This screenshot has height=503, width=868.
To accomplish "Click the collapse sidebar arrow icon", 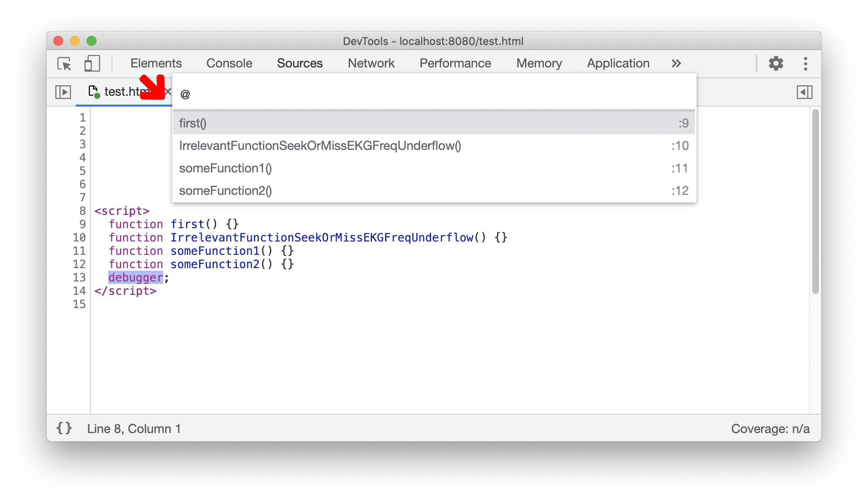I will coord(805,91).
